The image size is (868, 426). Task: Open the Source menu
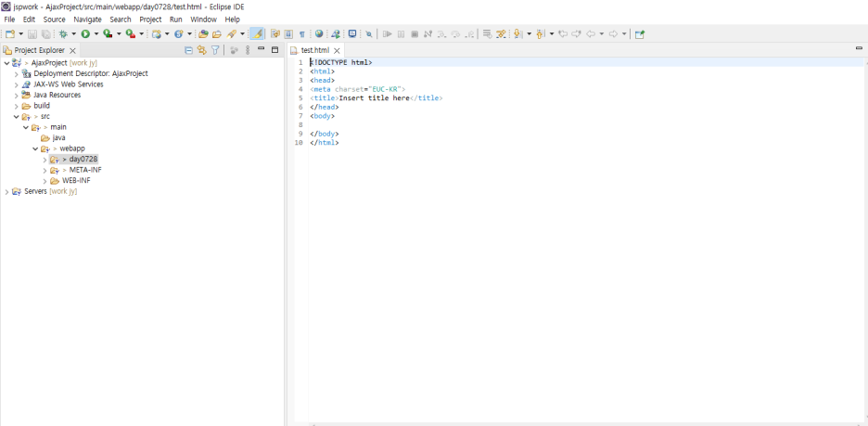point(54,19)
